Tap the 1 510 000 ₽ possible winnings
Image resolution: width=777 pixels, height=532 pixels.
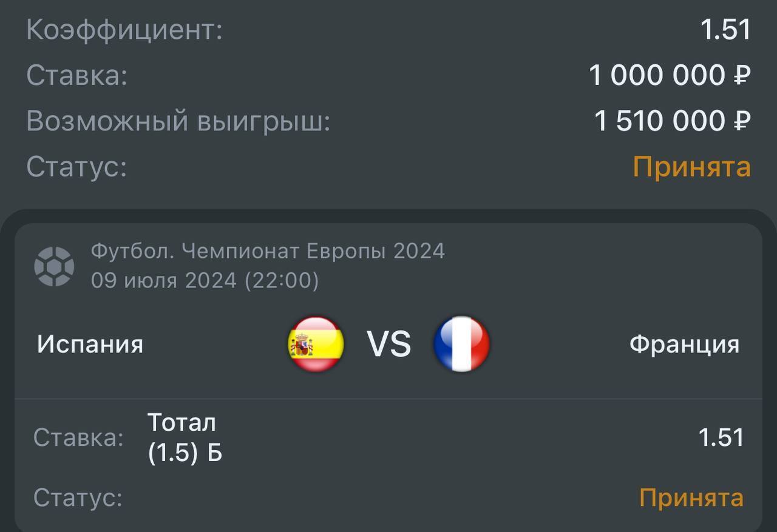pos(672,121)
